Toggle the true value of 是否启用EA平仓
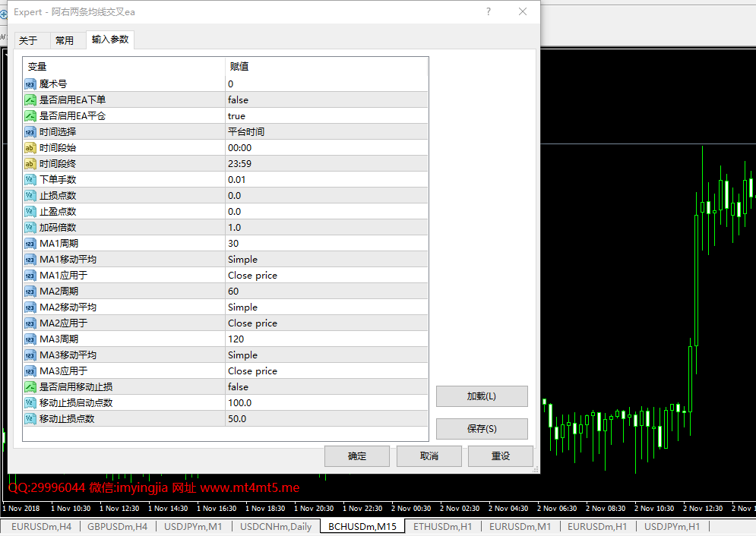756x536 pixels. 327,116
